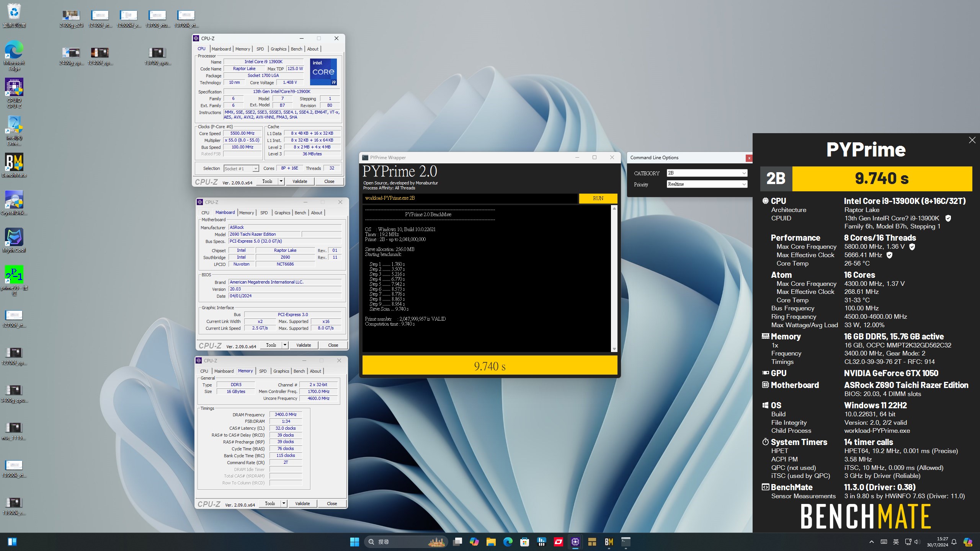Click the input language indicator in tray

pyautogui.click(x=896, y=542)
